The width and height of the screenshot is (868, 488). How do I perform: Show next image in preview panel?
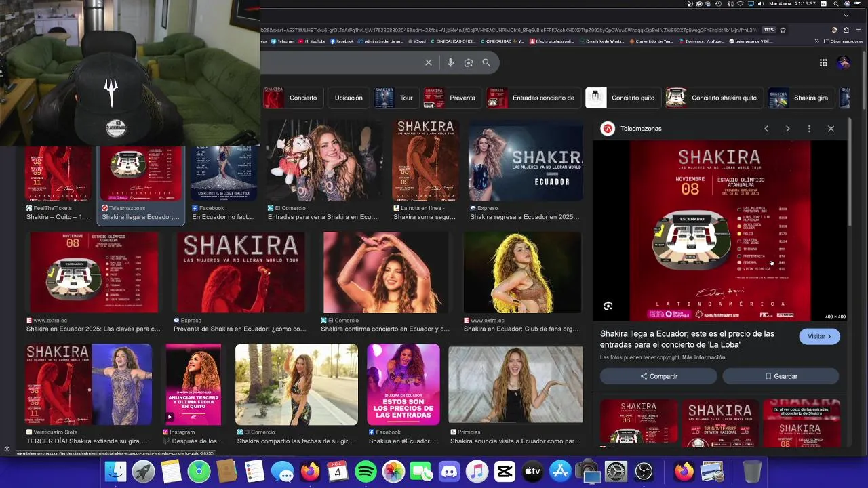point(787,129)
